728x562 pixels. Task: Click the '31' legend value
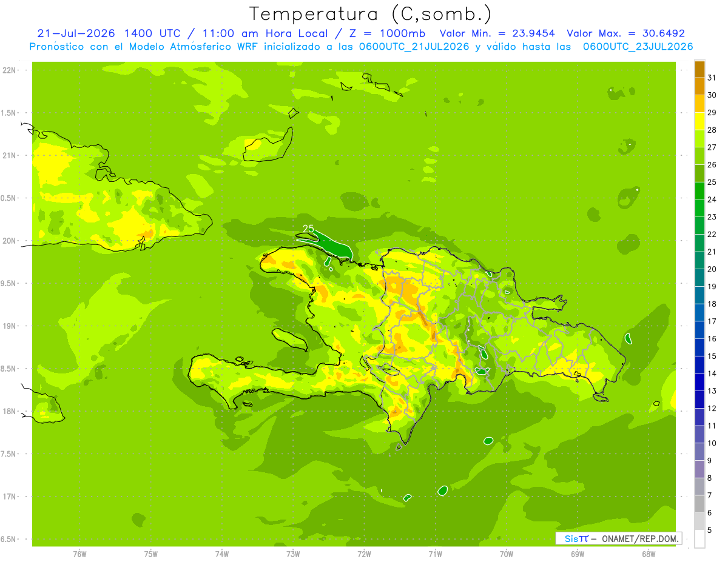pos(712,78)
